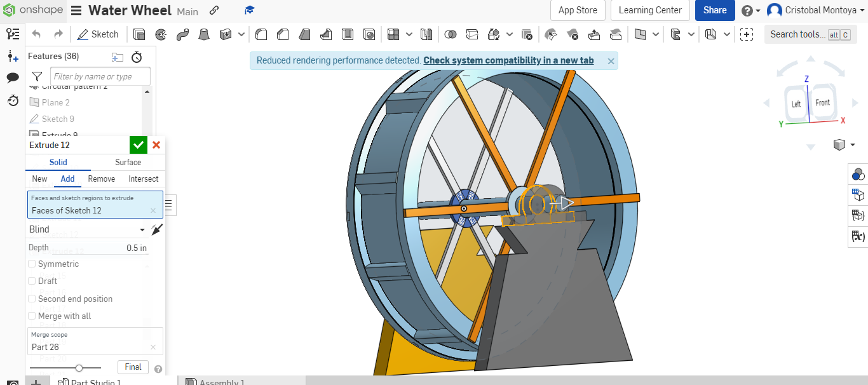Select the Delete part tool
Image resolution: width=868 pixels, height=385 pixels.
(527, 34)
